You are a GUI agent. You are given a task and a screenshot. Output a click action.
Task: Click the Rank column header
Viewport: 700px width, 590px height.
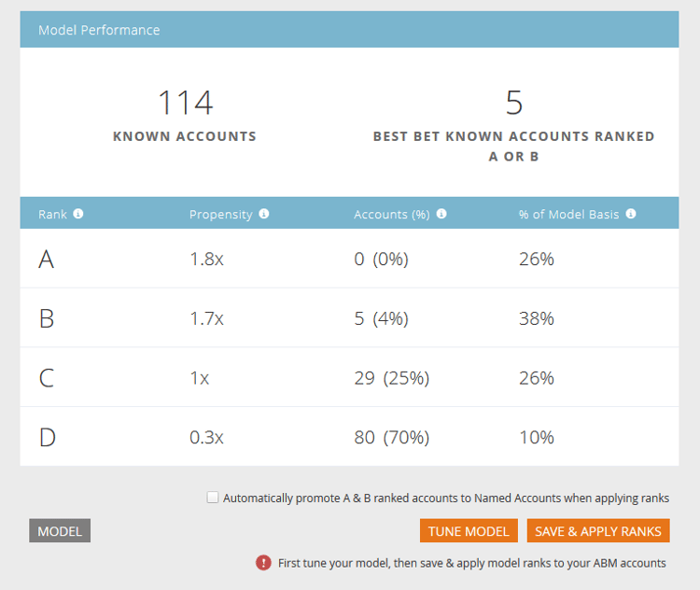coord(52,214)
